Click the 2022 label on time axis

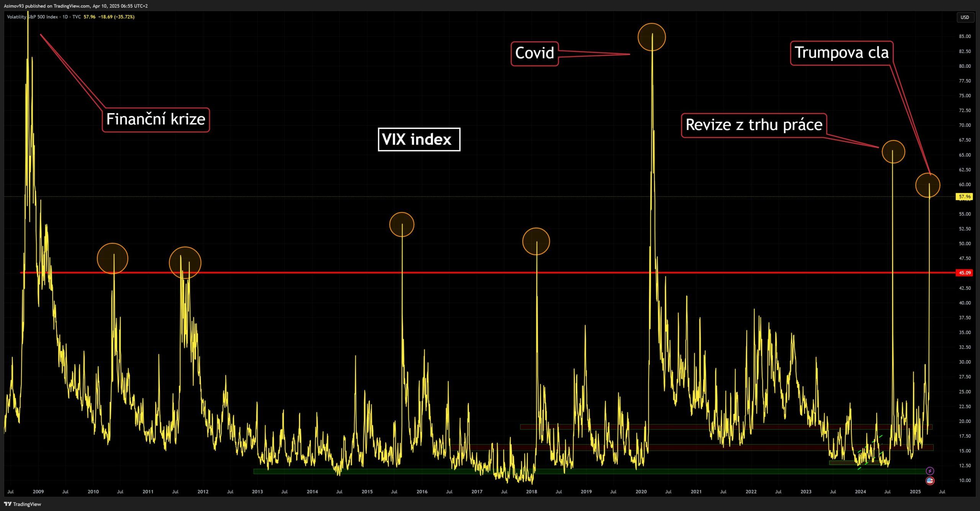pyautogui.click(x=751, y=492)
